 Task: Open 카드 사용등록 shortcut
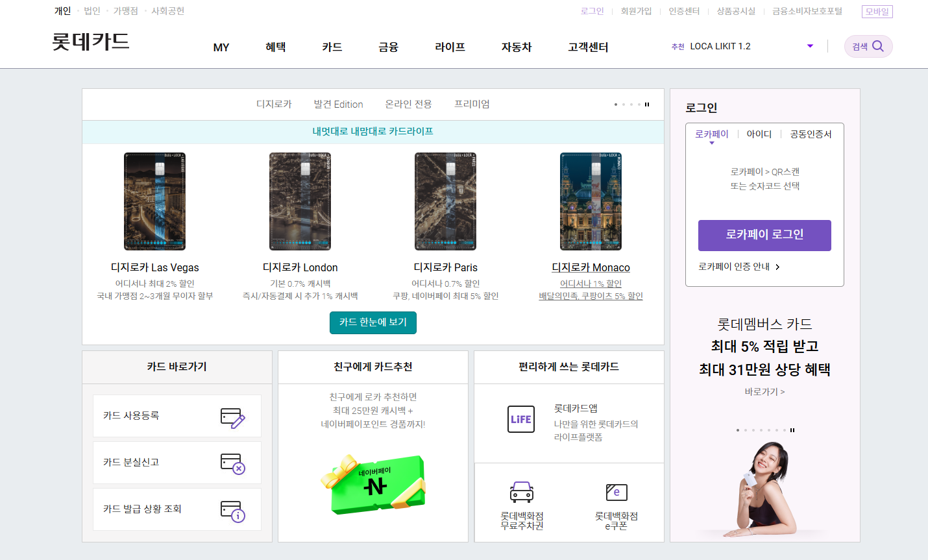(x=177, y=416)
